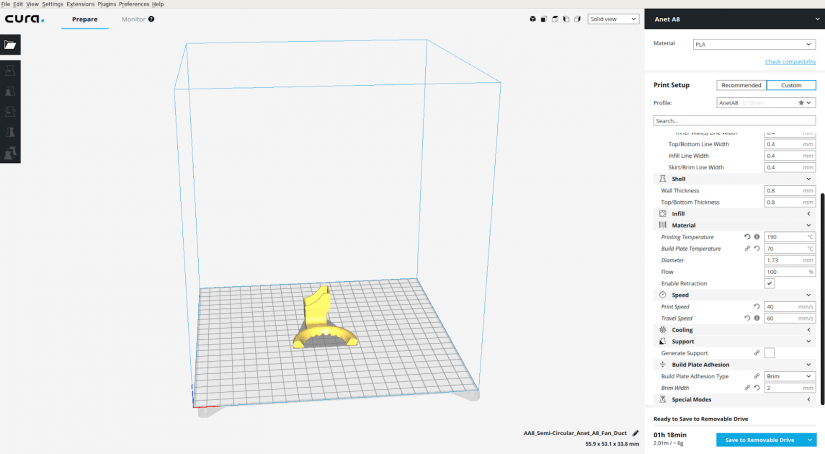Open the Extensions menu
Image resolution: width=825 pixels, height=454 pixels.
tap(79, 4)
